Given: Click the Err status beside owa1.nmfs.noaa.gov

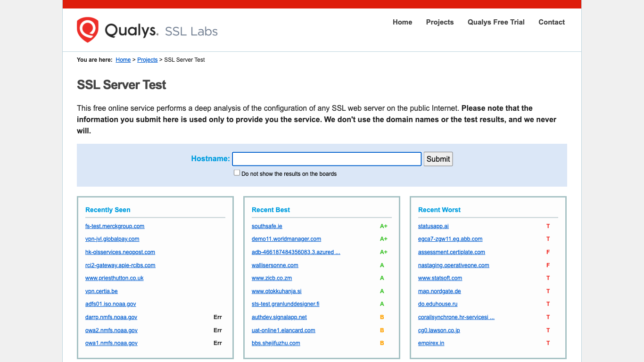Looking at the screenshot, I should 217,343.
